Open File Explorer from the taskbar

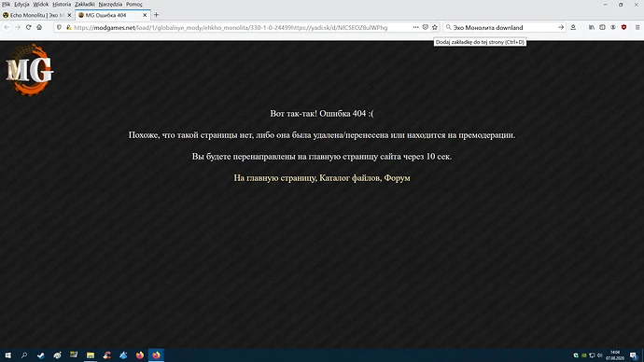coord(91,355)
